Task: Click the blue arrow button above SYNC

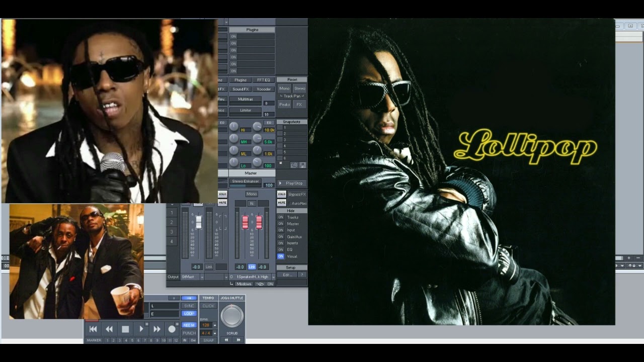Action: (x=189, y=298)
